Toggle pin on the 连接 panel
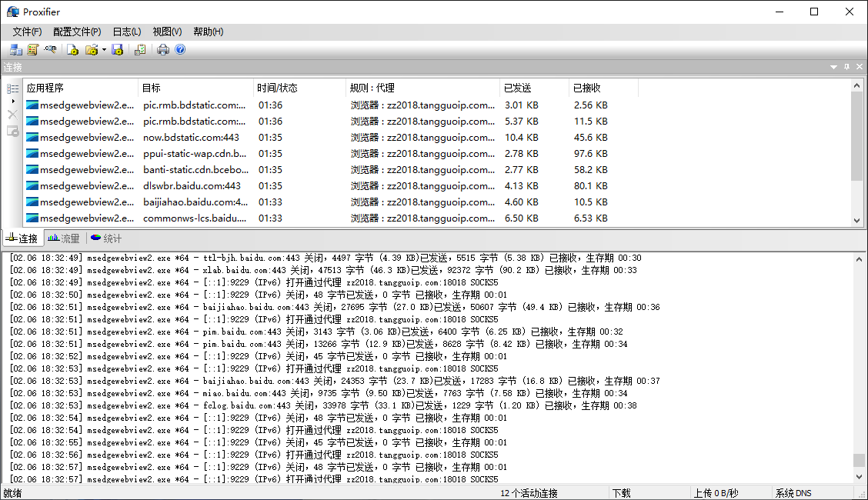The image size is (868, 500). pos(846,67)
